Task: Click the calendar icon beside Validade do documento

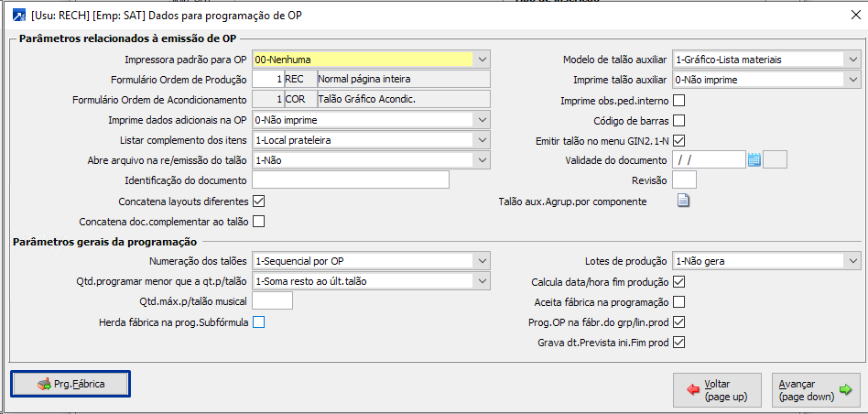Action: click(754, 159)
